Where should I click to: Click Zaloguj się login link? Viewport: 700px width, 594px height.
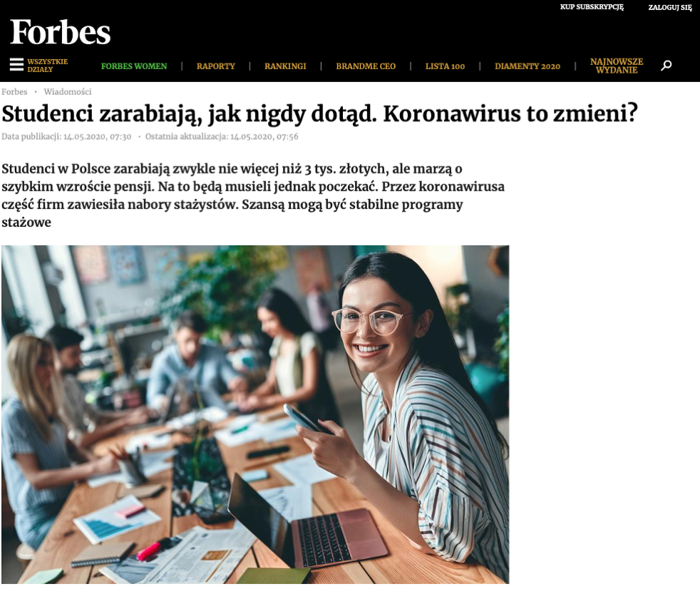pos(670,8)
